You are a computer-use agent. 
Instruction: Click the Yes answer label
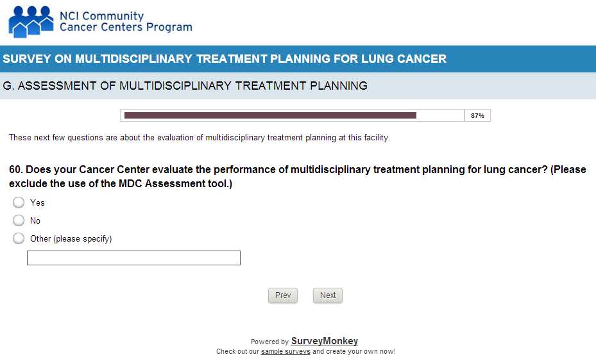(x=37, y=203)
